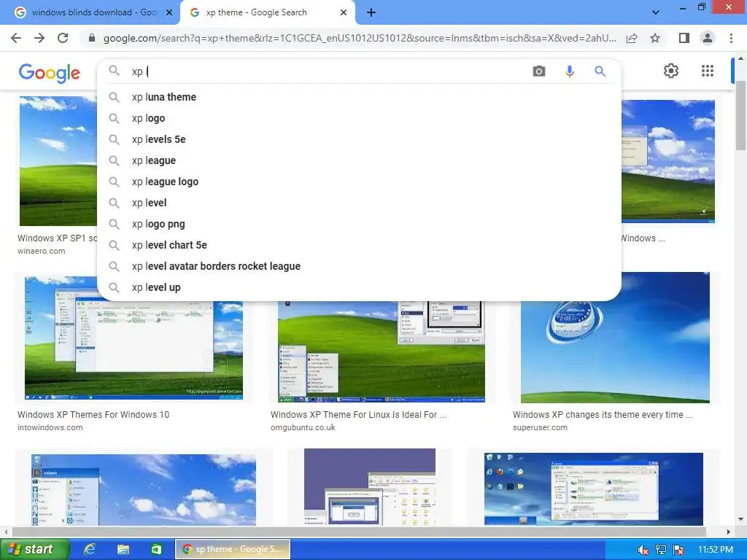Screen dimensions: 747x560
Task: Go forward in Chrome history
Action: click(x=39, y=38)
